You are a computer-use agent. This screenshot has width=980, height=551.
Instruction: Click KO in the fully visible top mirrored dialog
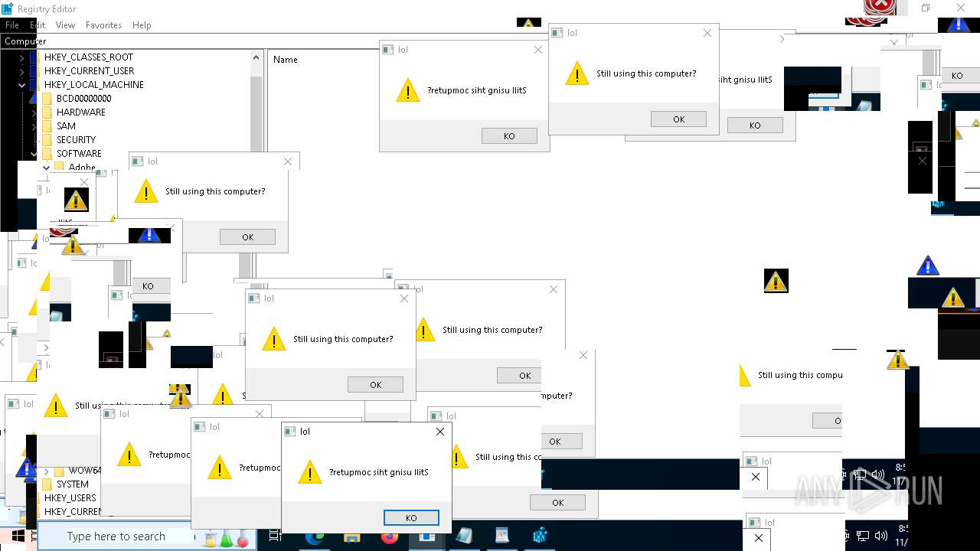[509, 136]
